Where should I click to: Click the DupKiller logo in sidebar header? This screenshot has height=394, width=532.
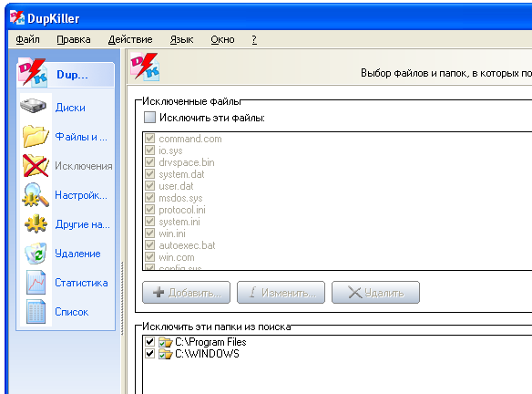33,73
